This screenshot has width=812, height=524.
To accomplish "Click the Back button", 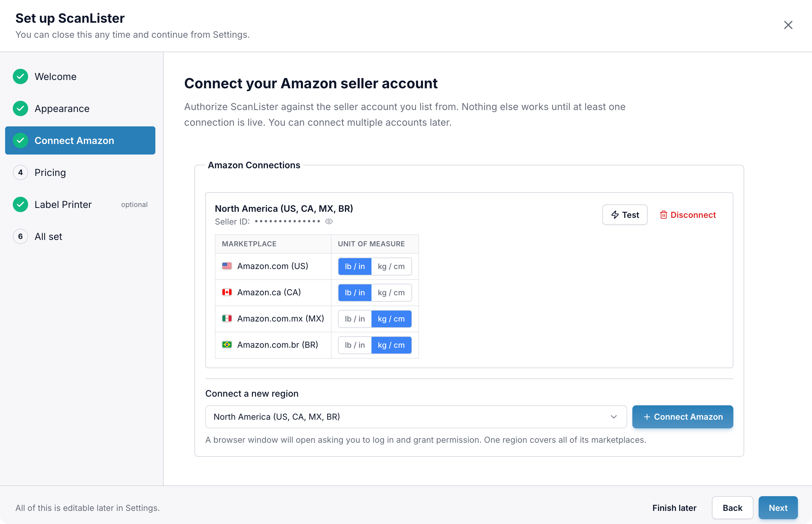I will tap(732, 508).
